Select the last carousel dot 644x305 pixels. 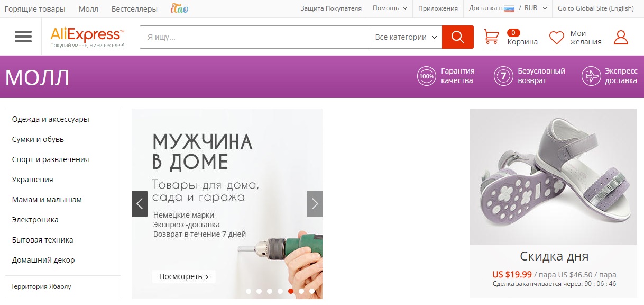pos(312,291)
